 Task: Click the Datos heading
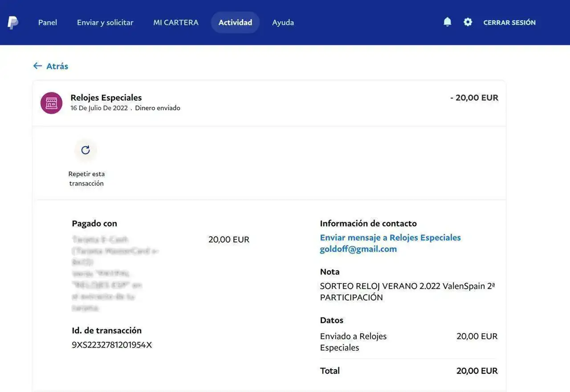pyautogui.click(x=332, y=320)
